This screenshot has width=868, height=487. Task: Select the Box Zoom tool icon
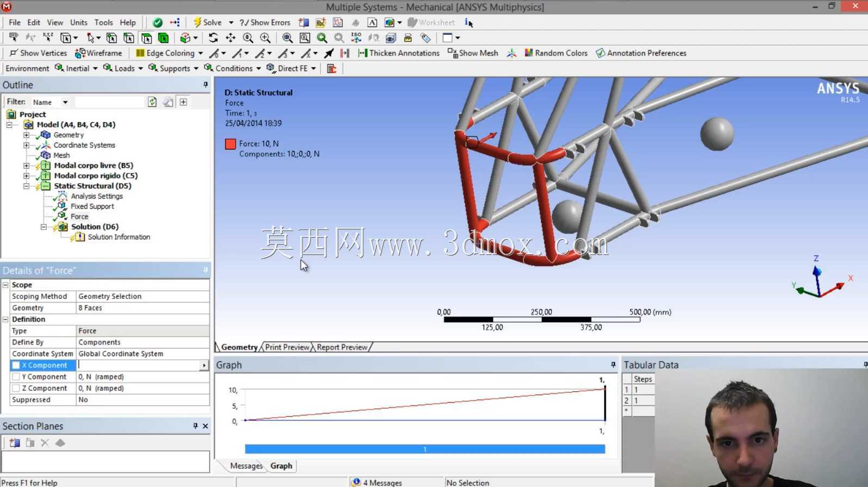click(x=265, y=38)
